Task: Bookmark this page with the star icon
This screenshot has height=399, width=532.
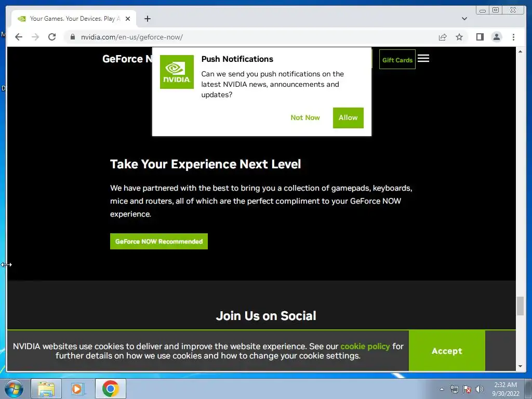Action: click(459, 37)
